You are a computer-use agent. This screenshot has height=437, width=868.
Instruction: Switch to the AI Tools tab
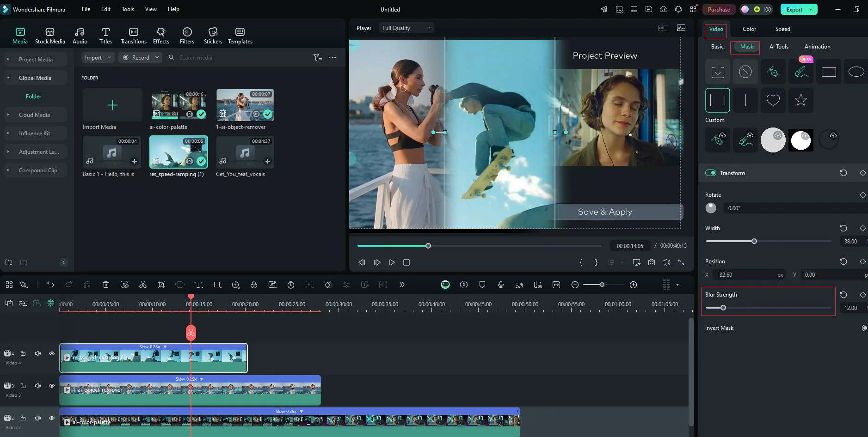point(779,47)
